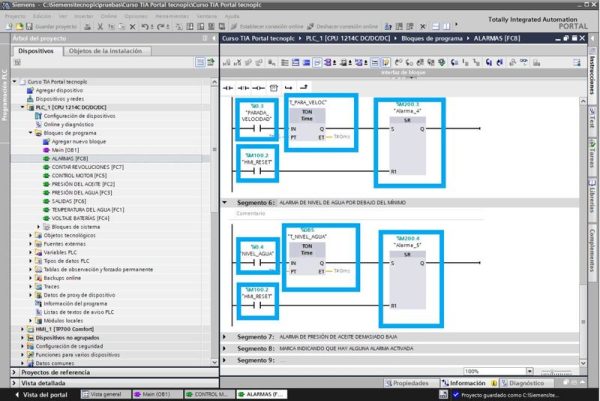Screen dimensions: 600x401
Task: Open the Librerías side panel
Action: point(592,200)
